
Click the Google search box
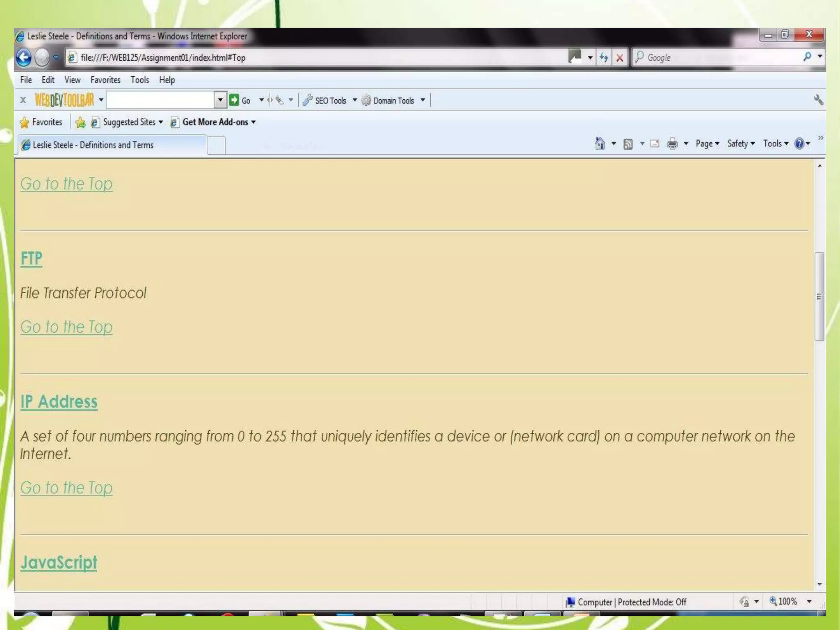click(x=716, y=57)
